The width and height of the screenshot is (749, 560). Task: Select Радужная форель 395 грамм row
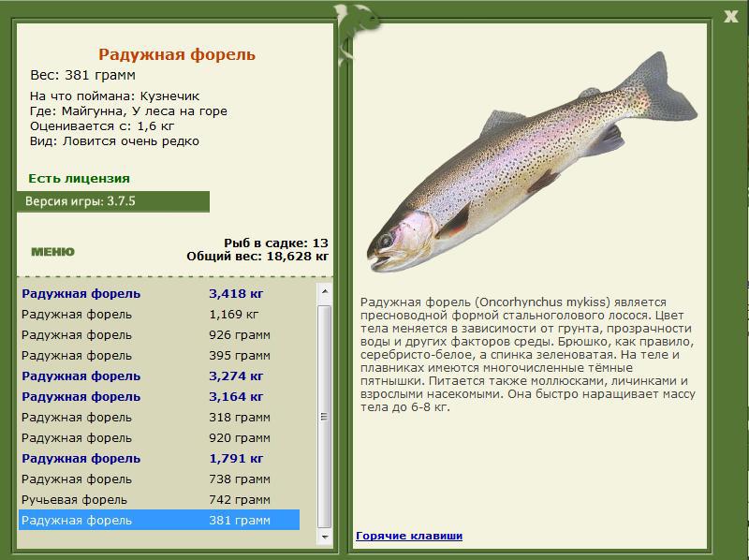[x=159, y=356]
